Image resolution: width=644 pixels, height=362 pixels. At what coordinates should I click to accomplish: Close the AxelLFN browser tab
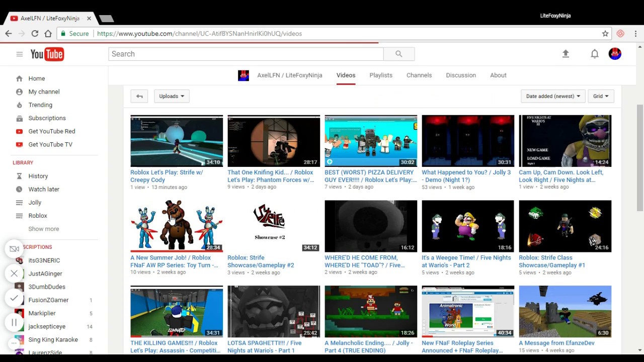click(x=89, y=18)
